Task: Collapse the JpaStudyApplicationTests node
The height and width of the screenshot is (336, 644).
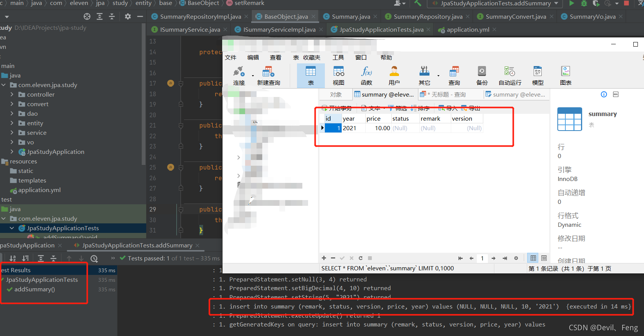Action: [x=12, y=228]
